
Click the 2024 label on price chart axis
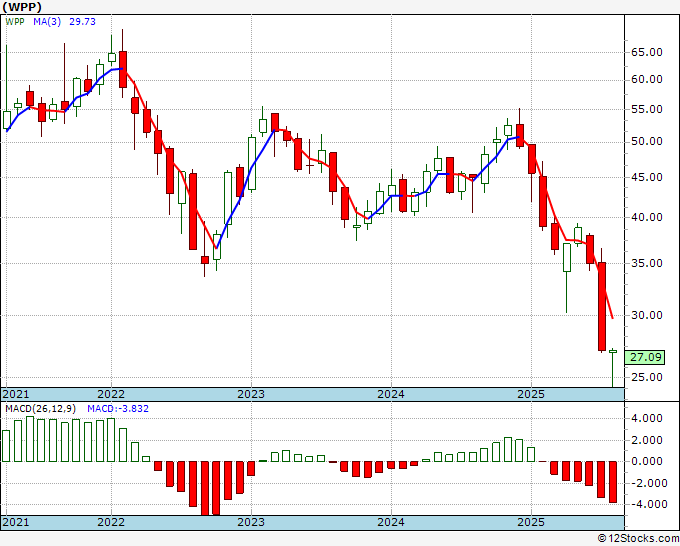pos(391,394)
